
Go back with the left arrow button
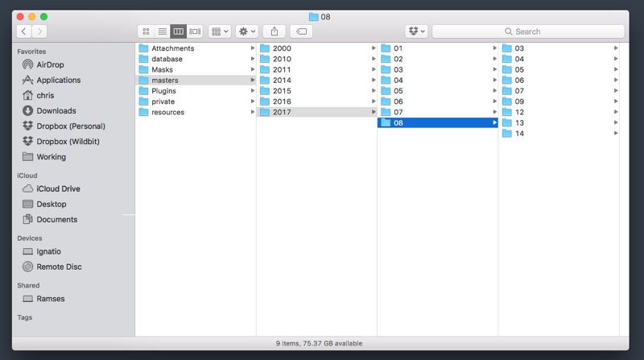[24, 31]
